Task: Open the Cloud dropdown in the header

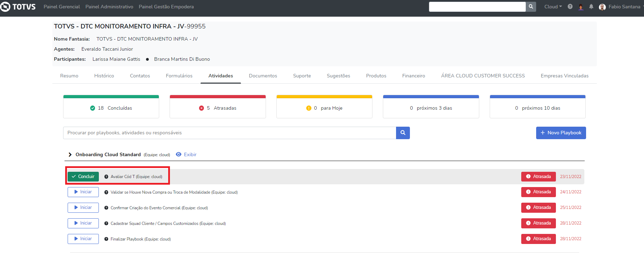Action: pyautogui.click(x=553, y=7)
